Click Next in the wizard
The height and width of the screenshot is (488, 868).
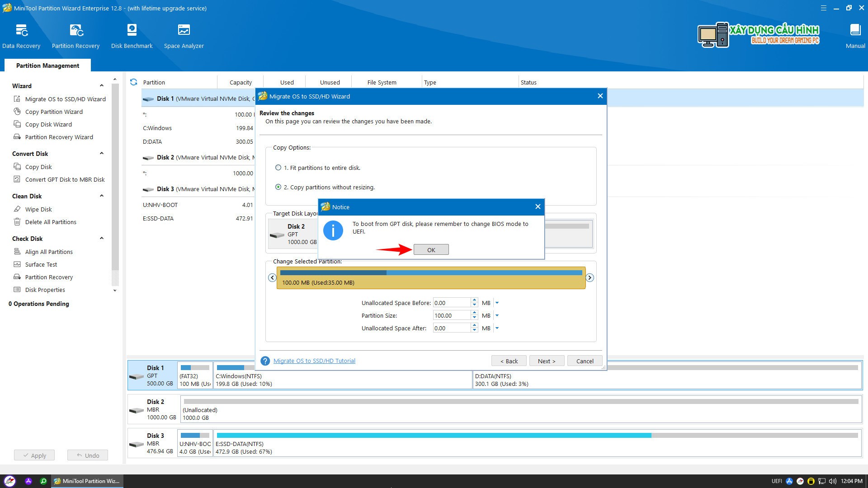pos(547,361)
